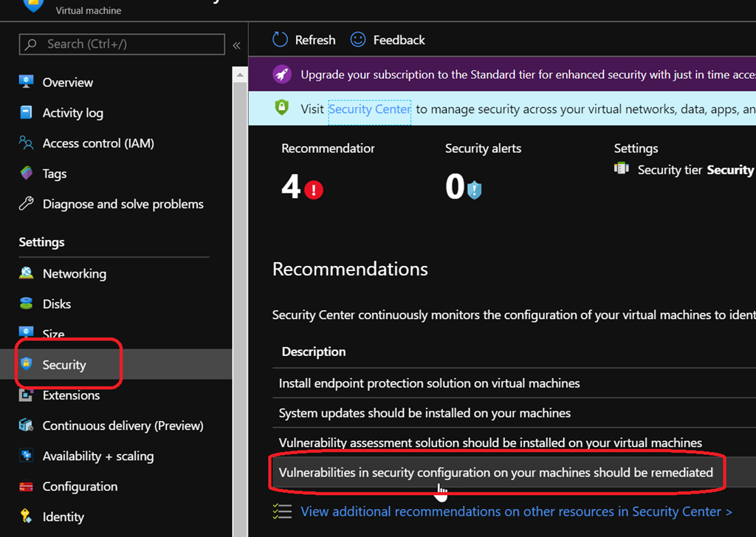Select the Install endpoint protection recommendation

(429, 383)
